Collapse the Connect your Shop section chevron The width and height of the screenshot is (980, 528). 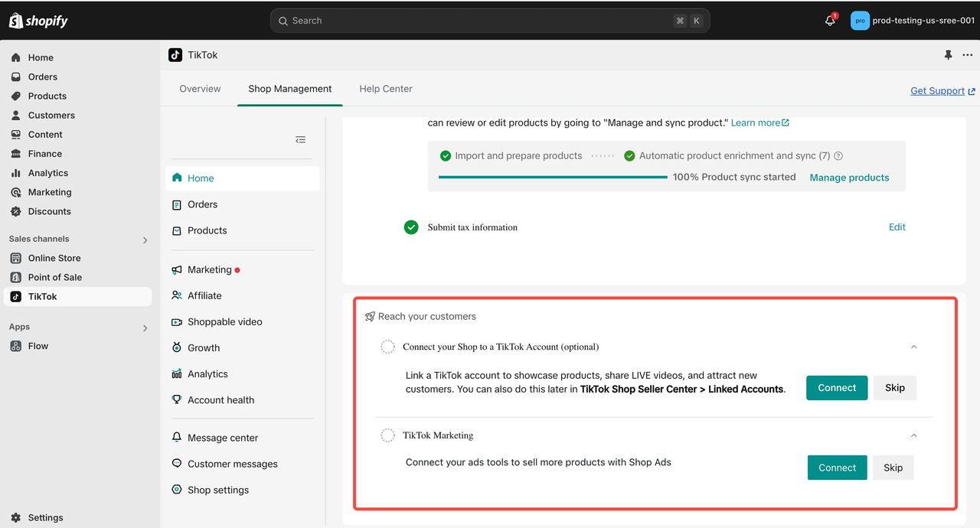click(913, 347)
